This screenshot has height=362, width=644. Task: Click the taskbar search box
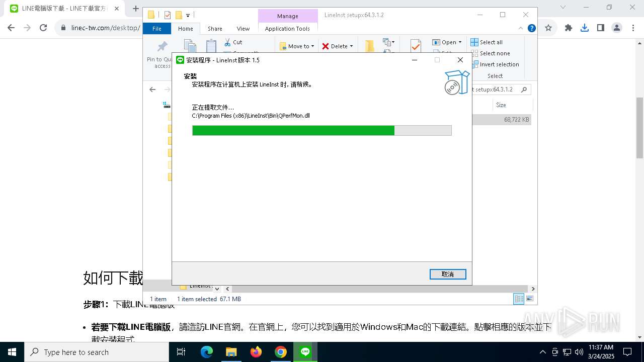(x=97, y=352)
